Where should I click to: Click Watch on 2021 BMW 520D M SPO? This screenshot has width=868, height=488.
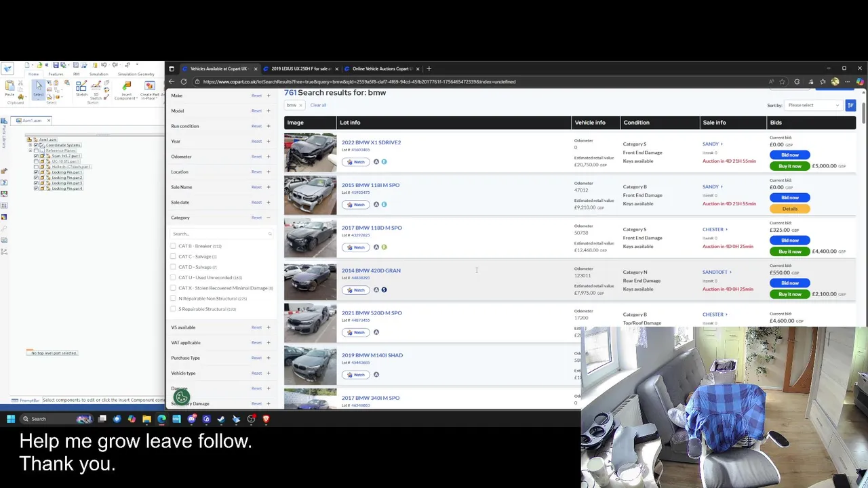355,332
